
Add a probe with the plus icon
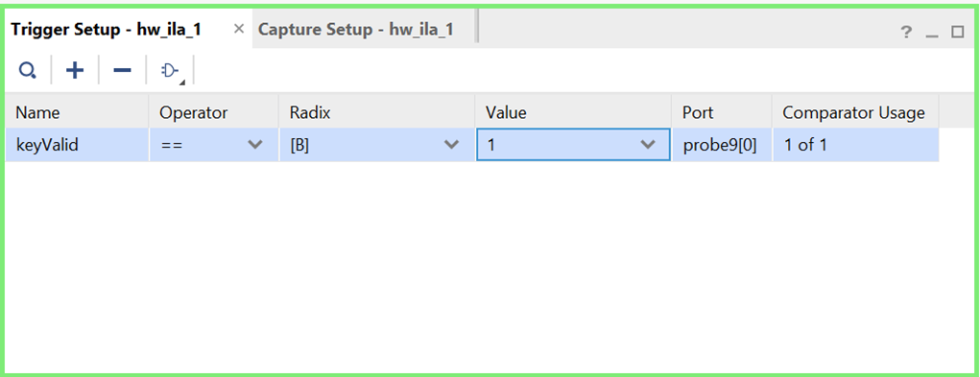point(75,70)
